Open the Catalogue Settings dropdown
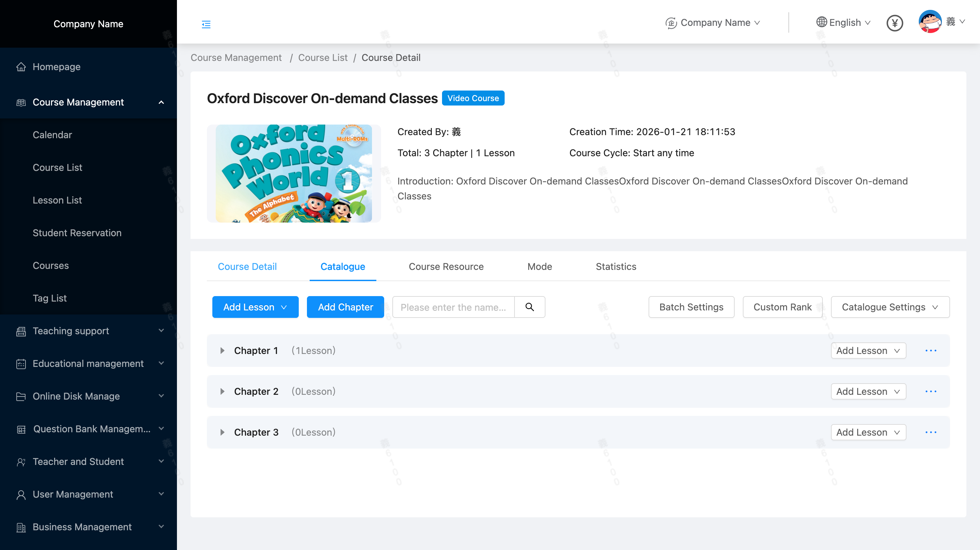This screenshot has width=980, height=550. pos(890,307)
